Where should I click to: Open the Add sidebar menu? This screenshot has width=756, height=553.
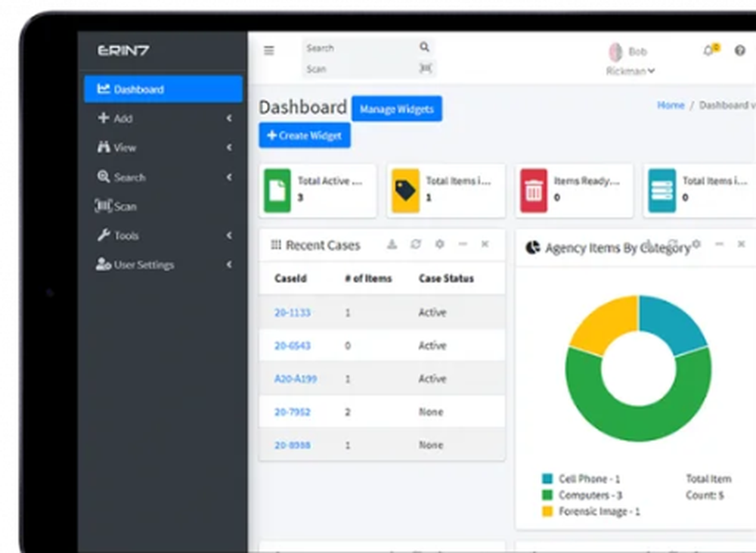(x=163, y=118)
